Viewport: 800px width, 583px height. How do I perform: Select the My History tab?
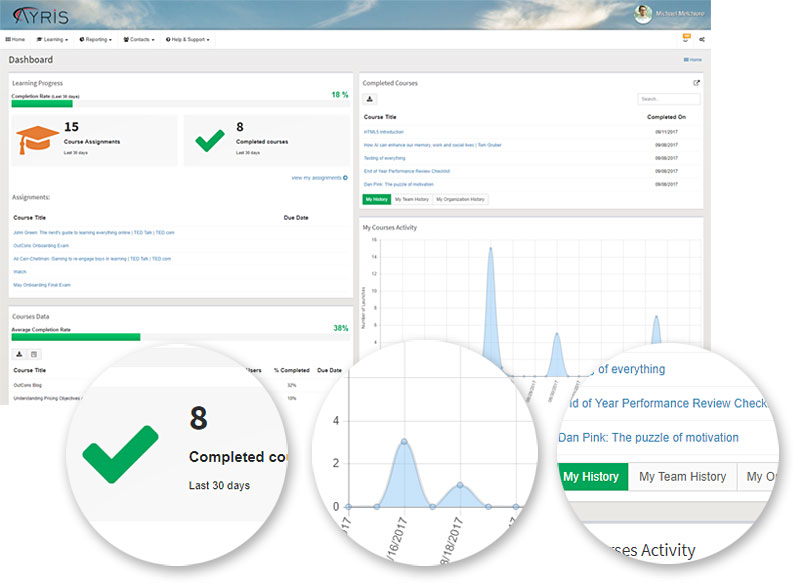tap(377, 199)
